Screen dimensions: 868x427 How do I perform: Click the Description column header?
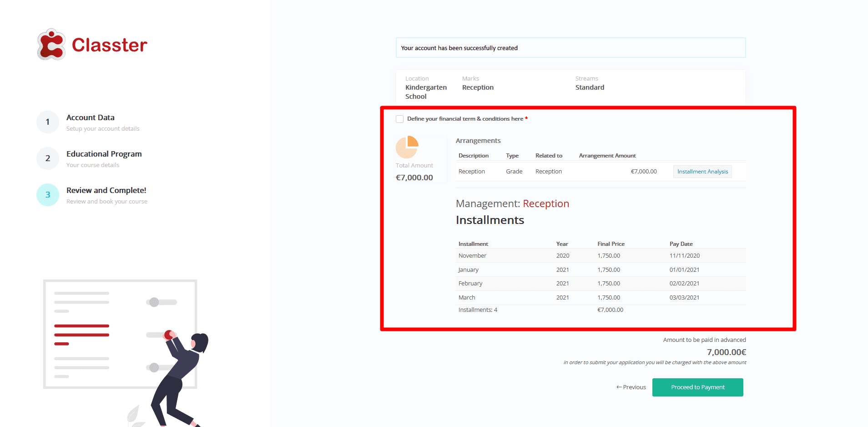click(474, 156)
